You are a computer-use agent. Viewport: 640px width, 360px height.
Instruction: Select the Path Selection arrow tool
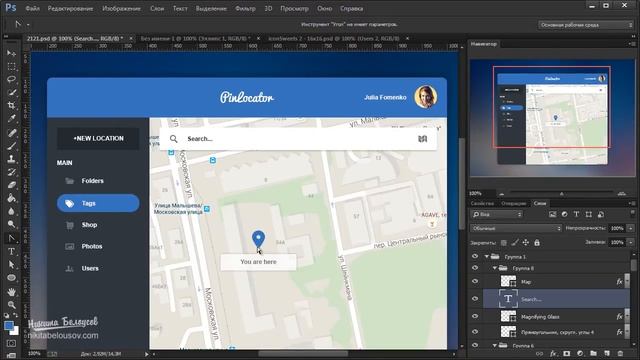pos(11,264)
